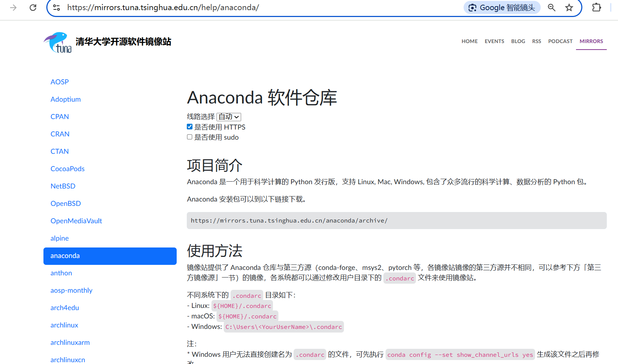This screenshot has width=618, height=364.
Task: Click the conda config --set show_channel_urls code
Action: [460, 355]
